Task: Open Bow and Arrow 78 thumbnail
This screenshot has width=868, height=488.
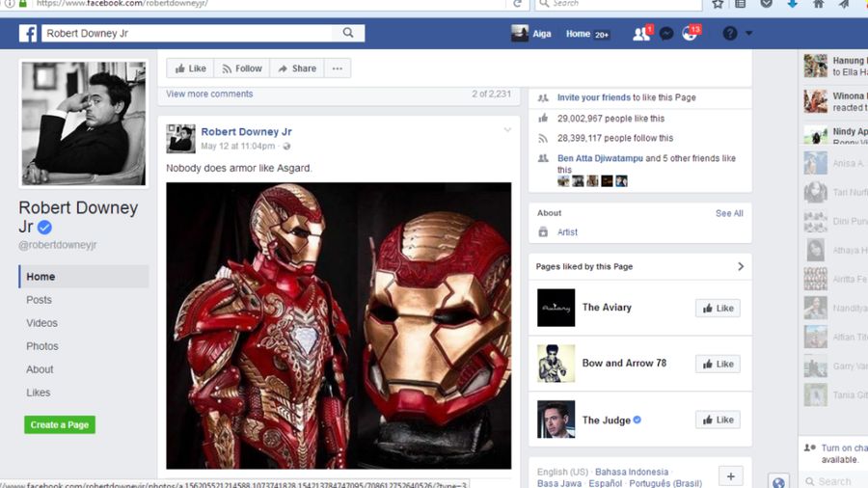Action: click(x=556, y=364)
